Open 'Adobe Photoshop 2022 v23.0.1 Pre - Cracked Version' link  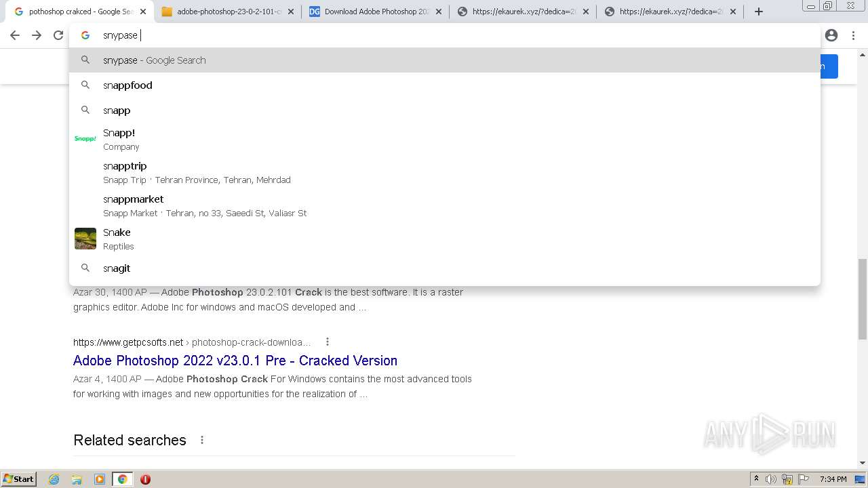(x=235, y=361)
